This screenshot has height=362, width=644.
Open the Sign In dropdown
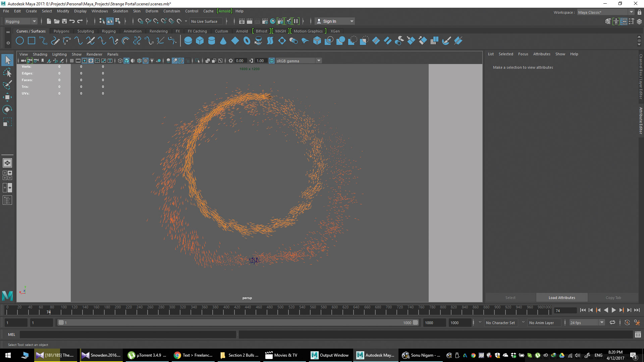point(335,21)
